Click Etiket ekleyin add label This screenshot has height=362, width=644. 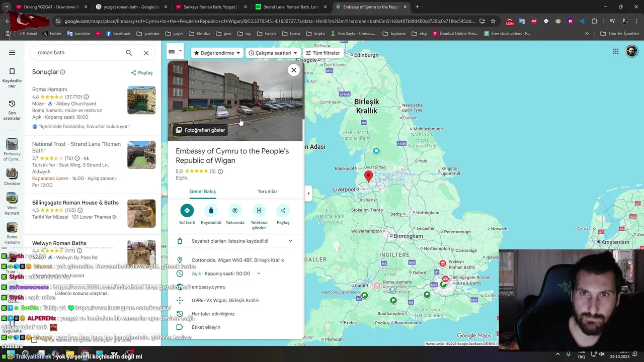point(206,327)
